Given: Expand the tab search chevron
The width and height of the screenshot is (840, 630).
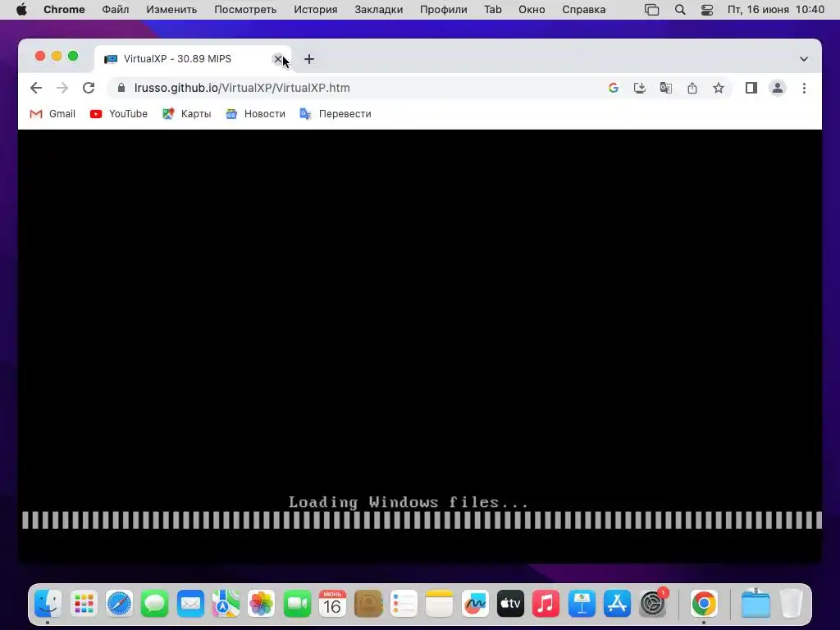Looking at the screenshot, I should point(804,59).
